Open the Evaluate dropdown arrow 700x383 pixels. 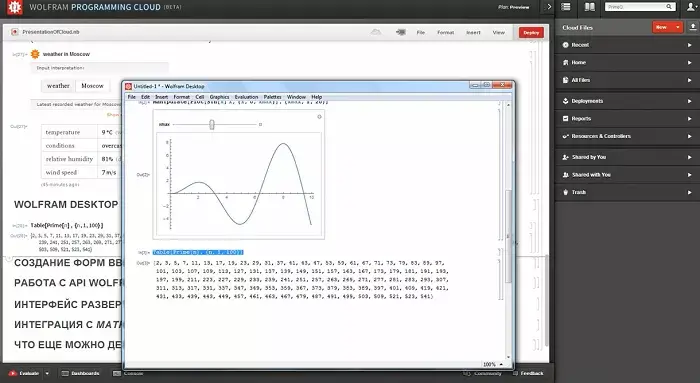(x=47, y=373)
